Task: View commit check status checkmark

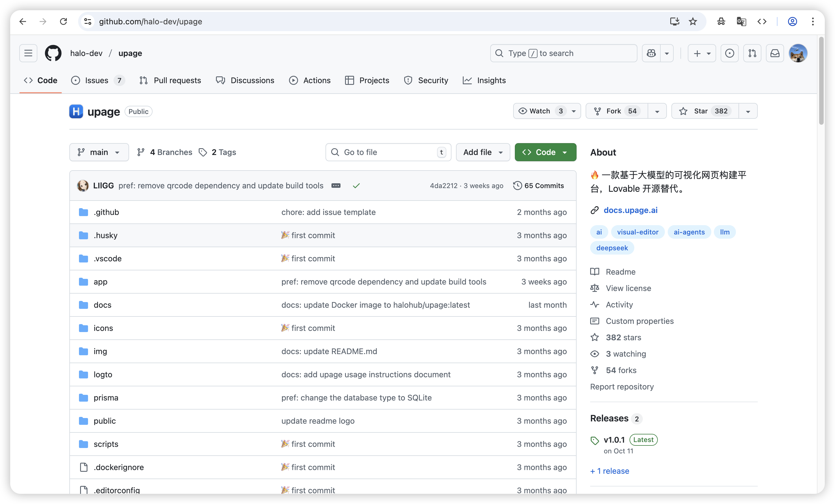Action: pyautogui.click(x=356, y=186)
